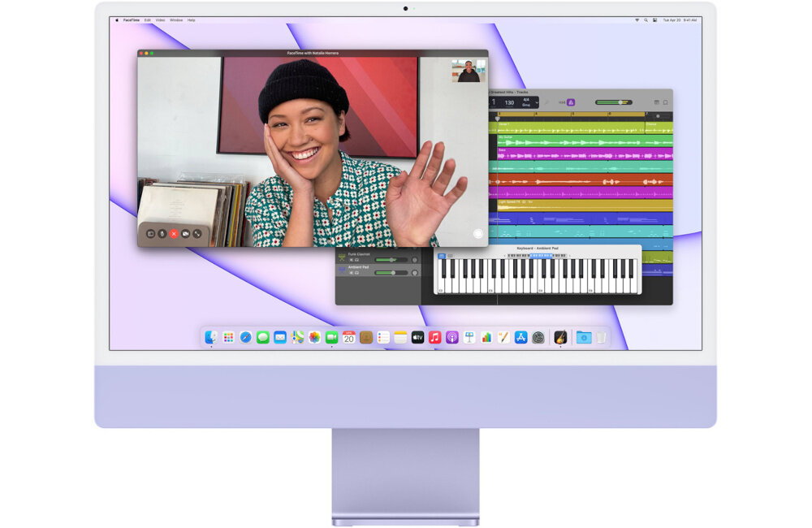Viewport: 812px width, 528px height.
Task: Open the Loop Browser icon in GarageBand
Action: (x=657, y=102)
